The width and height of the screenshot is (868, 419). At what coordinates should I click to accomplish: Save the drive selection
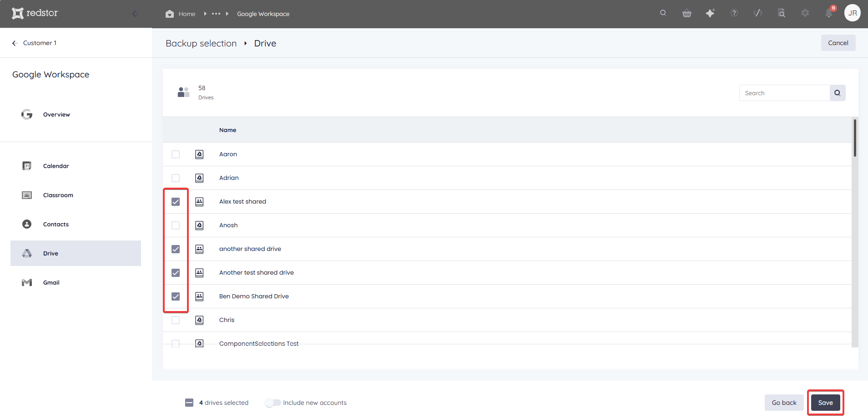point(825,403)
